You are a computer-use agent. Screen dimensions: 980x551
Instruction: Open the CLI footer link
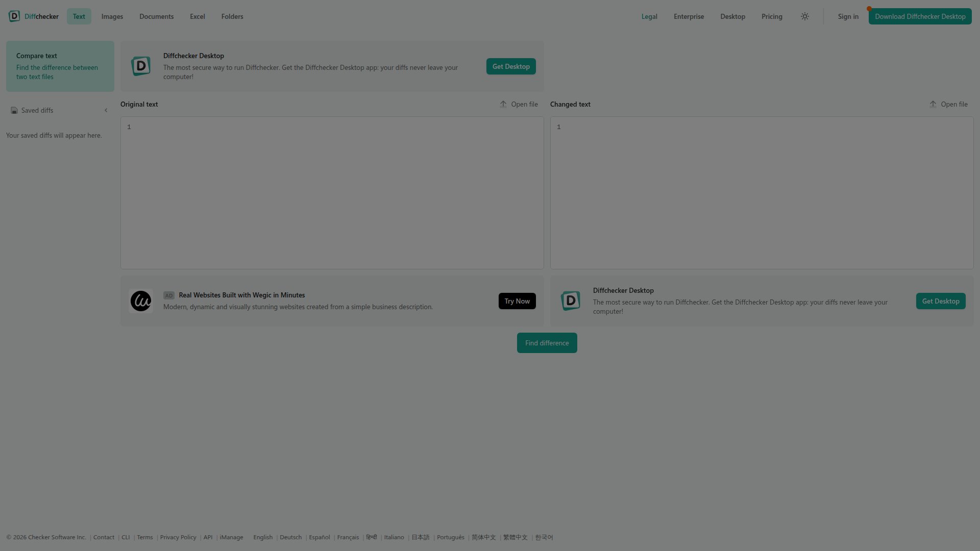(x=126, y=537)
